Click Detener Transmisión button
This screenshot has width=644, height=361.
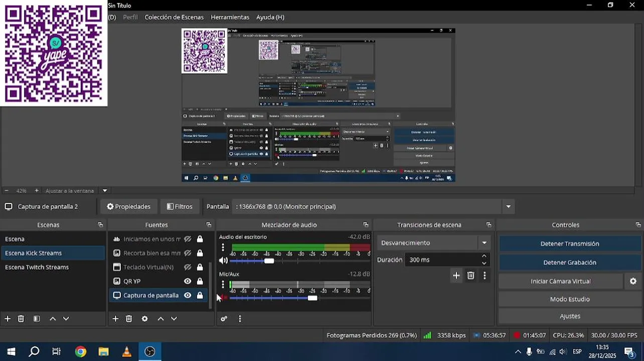[x=570, y=244]
